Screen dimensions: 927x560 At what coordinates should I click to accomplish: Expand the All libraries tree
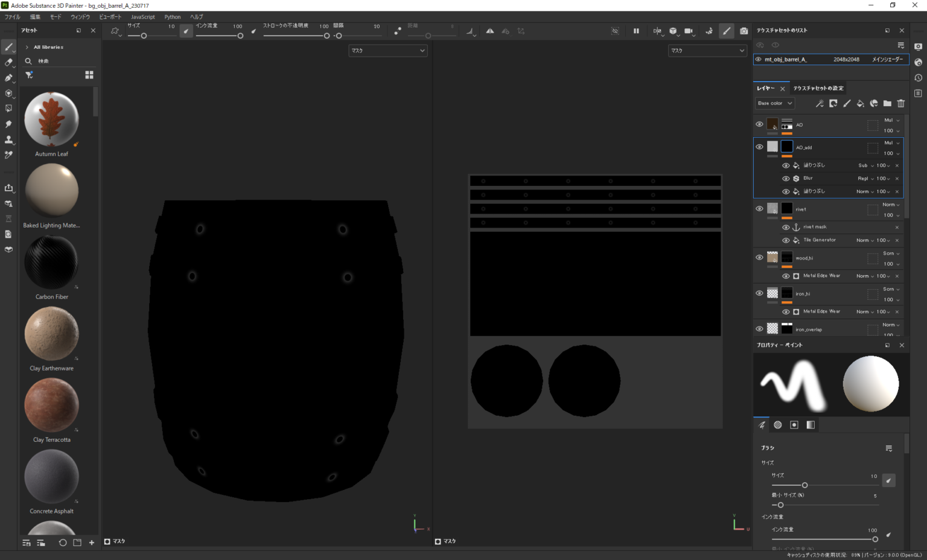click(x=27, y=47)
